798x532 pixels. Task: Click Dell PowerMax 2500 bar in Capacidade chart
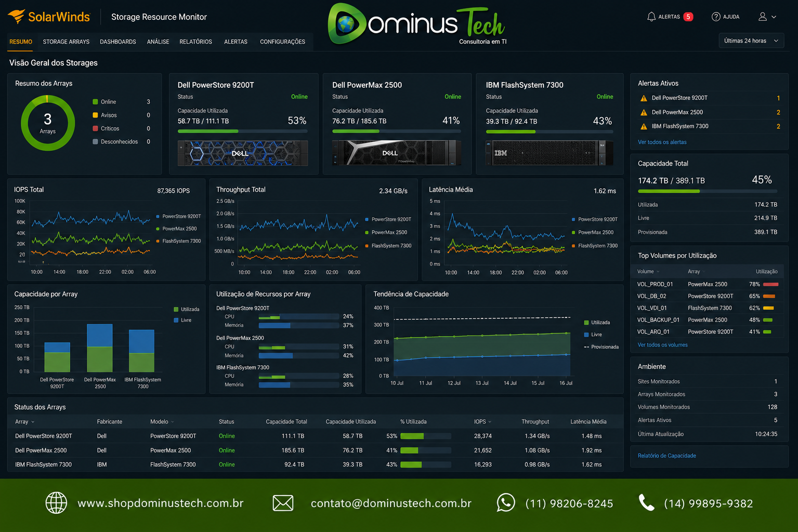pyautogui.click(x=100, y=348)
